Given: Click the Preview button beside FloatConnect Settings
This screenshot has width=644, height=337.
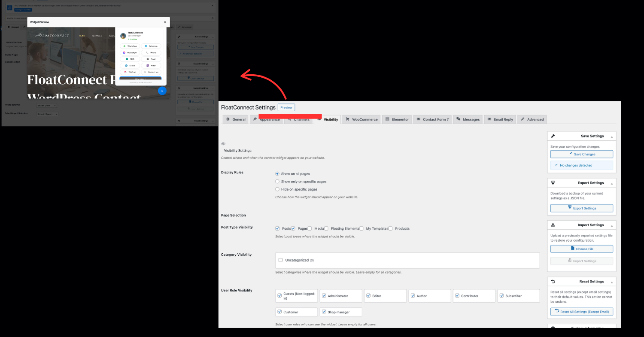Looking at the screenshot, I should tap(286, 107).
